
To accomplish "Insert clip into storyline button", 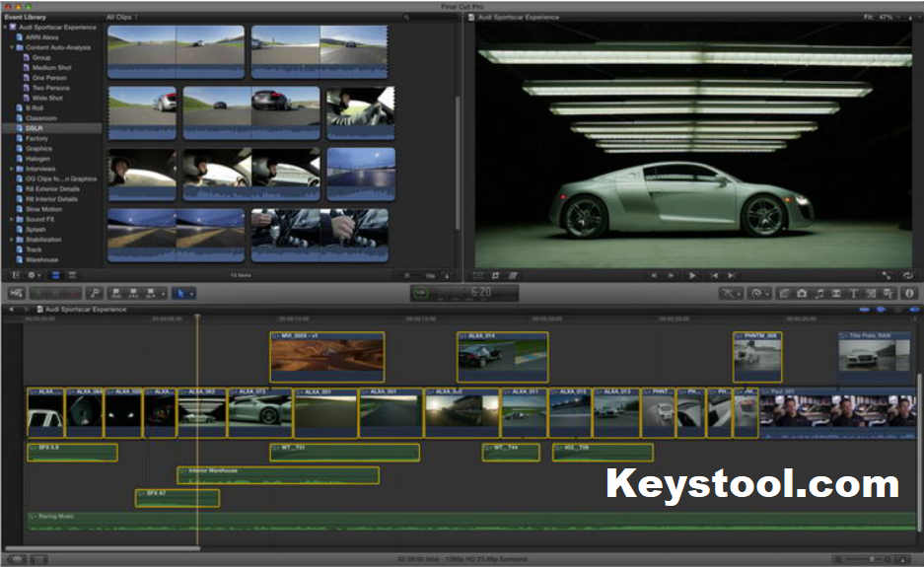I will [133, 293].
